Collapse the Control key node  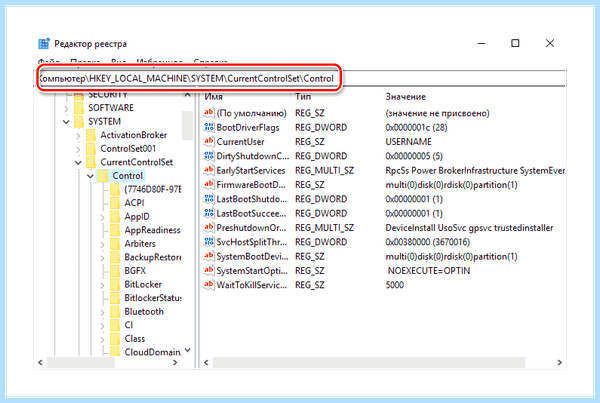pyautogui.click(x=90, y=176)
